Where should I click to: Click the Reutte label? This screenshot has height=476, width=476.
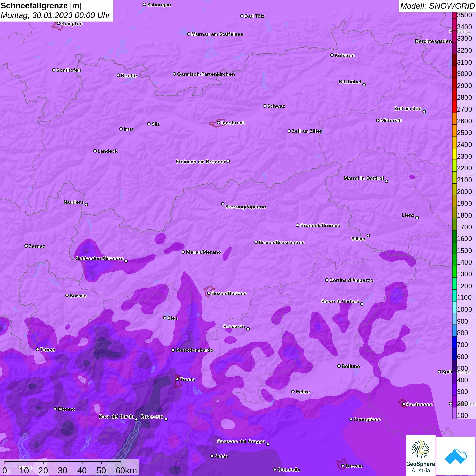[129, 75]
